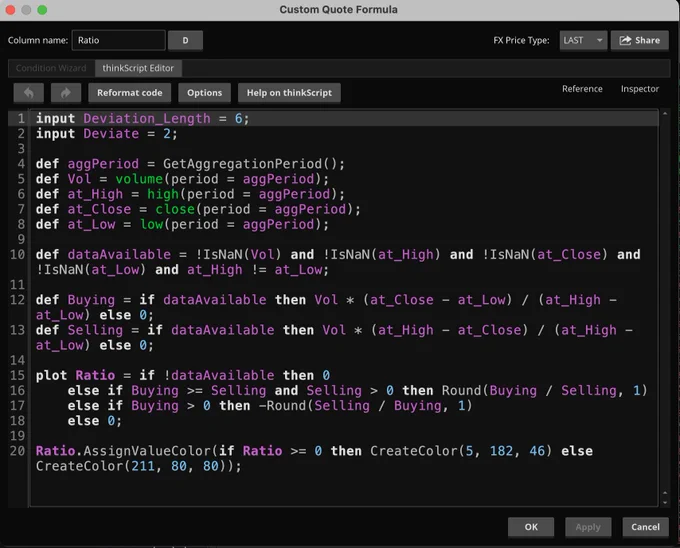
Task: Click the redo arrow button
Action: click(66, 93)
